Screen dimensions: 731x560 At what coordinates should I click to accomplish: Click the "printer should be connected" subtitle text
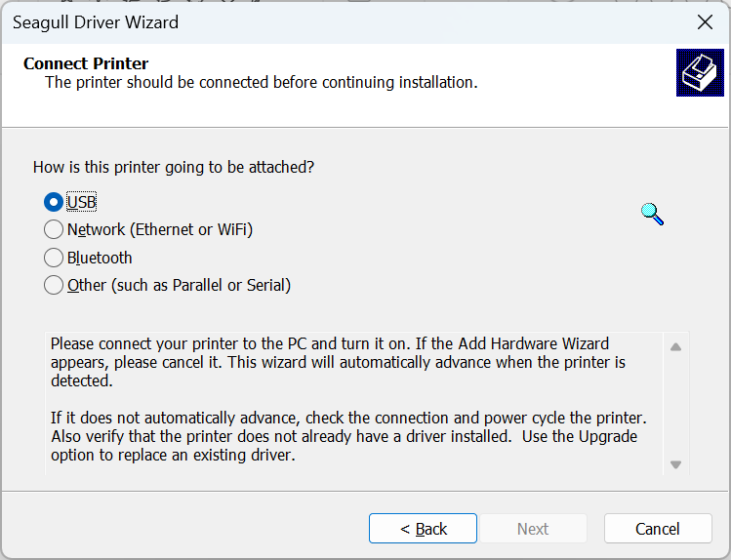[x=261, y=82]
